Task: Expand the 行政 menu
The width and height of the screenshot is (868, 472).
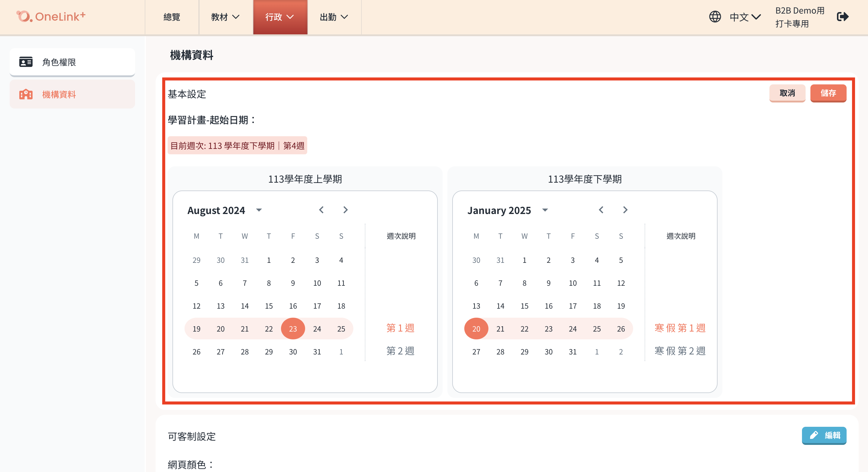Action: pyautogui.click(x=280, y=17)
